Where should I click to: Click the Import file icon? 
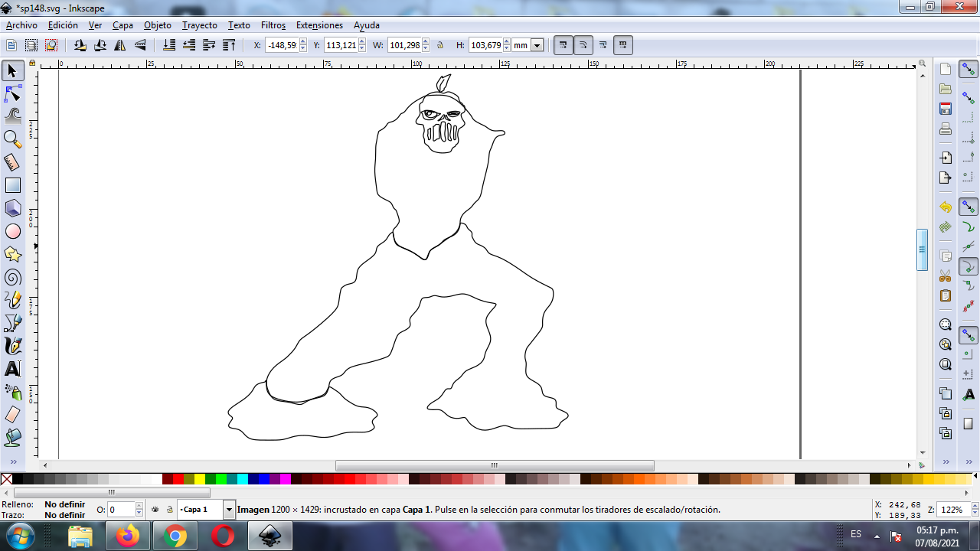pos(946,158)
